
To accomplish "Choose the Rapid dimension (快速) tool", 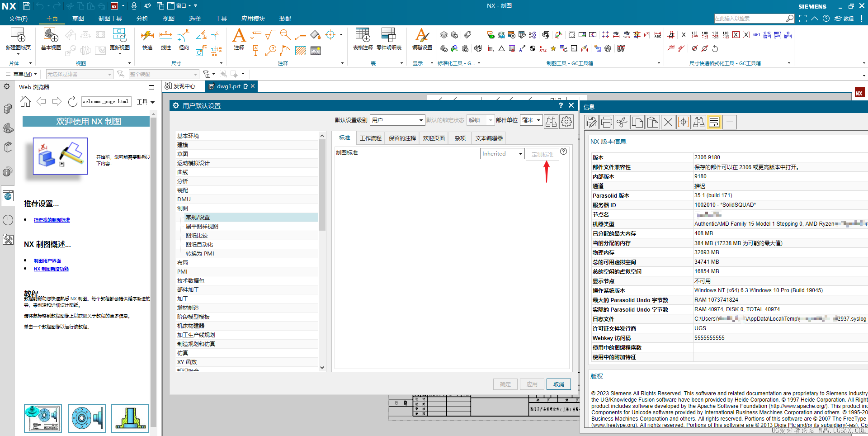I will click(x=147, y=36).
